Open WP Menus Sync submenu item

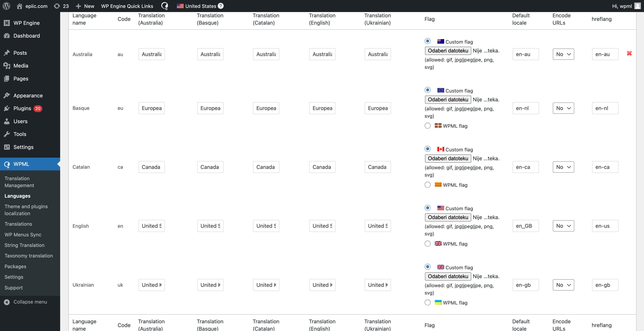[23, 235]
